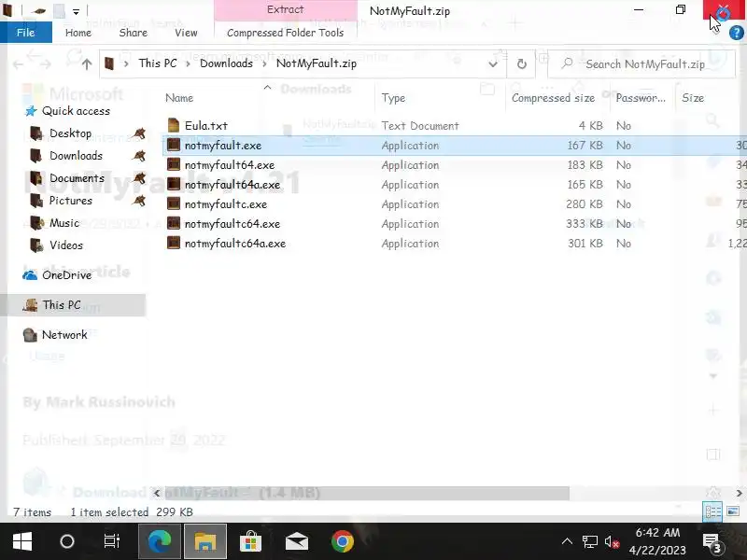The height and width of the screenshot is (560, 747).
Task: Select Compressed Folder Tools tab
Action: [285, 33]
